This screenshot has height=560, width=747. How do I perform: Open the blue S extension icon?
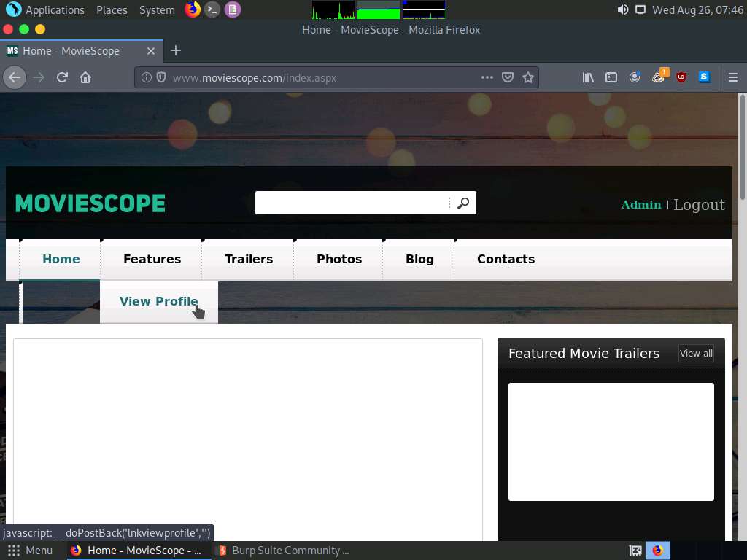point(704,77)
